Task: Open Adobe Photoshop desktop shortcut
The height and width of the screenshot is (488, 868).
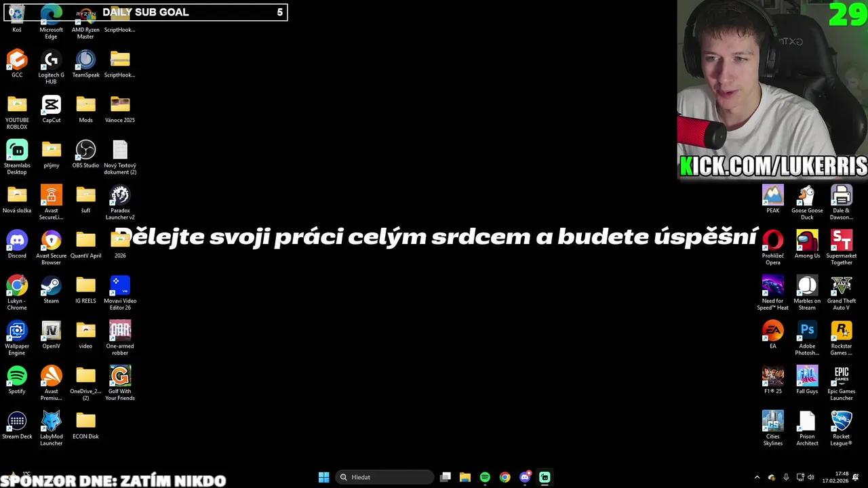Action: [807, 331]
